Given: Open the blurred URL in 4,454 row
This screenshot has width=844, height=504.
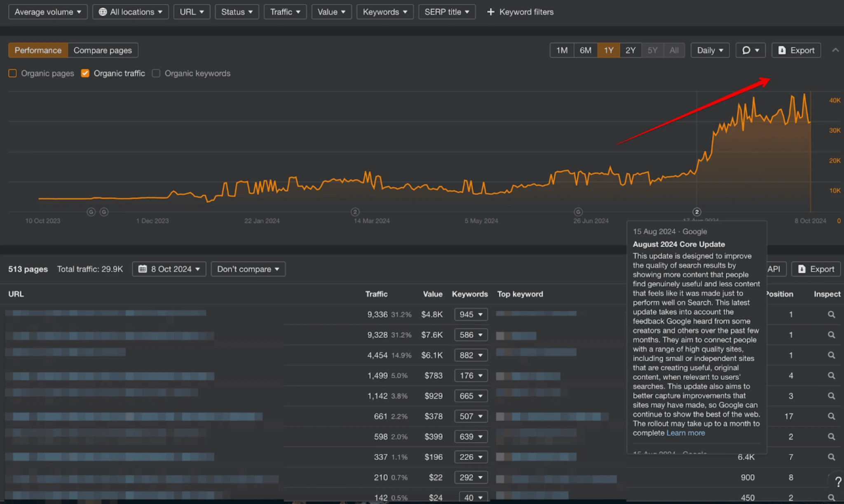Looking at the screenshot, I should point(66,352).
